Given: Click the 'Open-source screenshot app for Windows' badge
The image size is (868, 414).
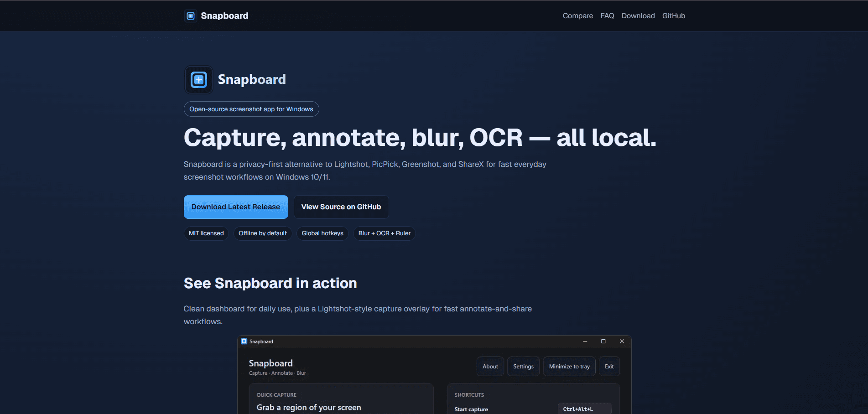Looking at the screenshot, I should point(251,109).
